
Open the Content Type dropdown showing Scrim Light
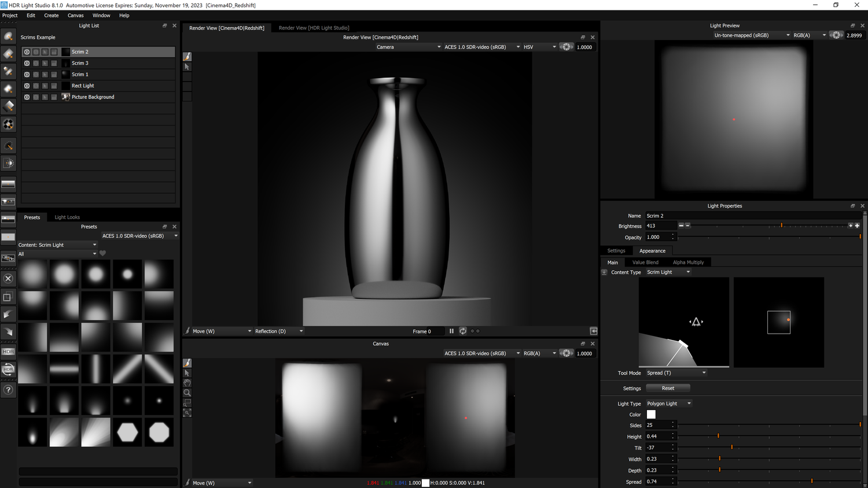667,272
